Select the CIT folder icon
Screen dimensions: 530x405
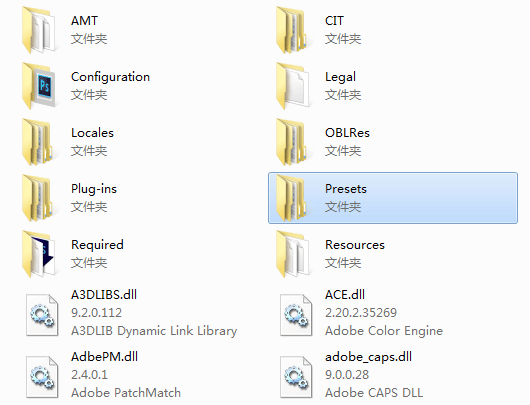pos(293,30)
